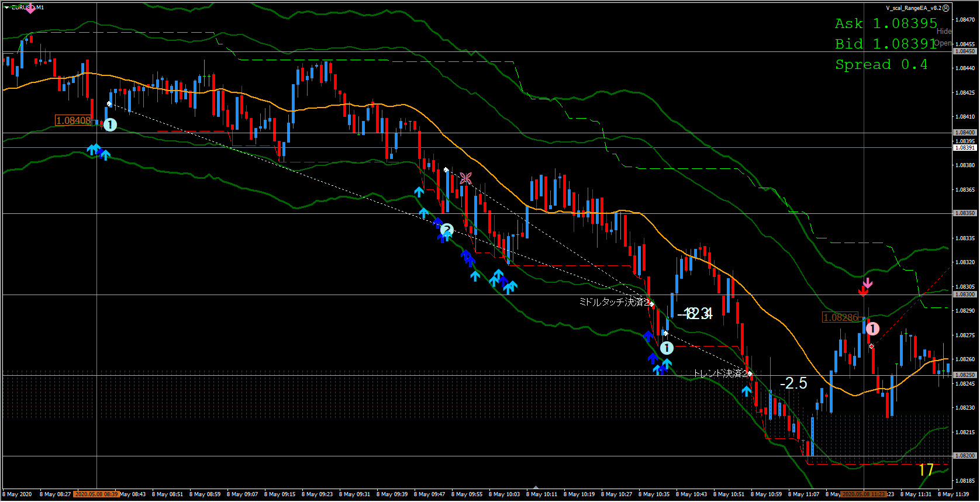Select the V_scal_RangeEA_v8.2 expert label
Image resolution: width=980 pixels, height=502 pixels.
913,8
